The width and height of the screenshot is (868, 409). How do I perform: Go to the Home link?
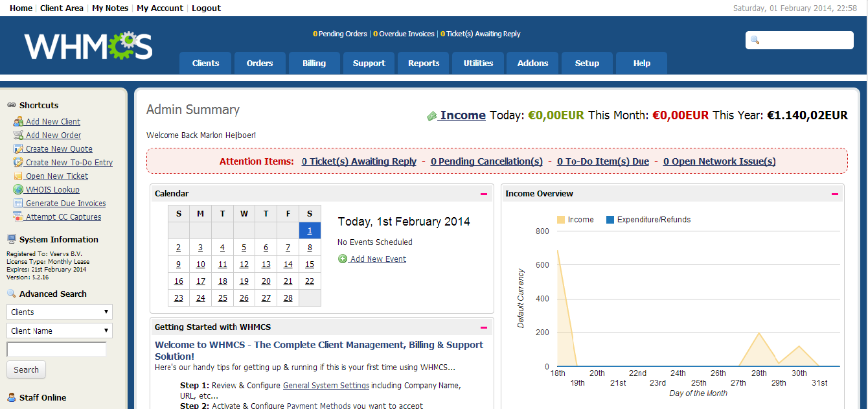click(x=21, y=8)
